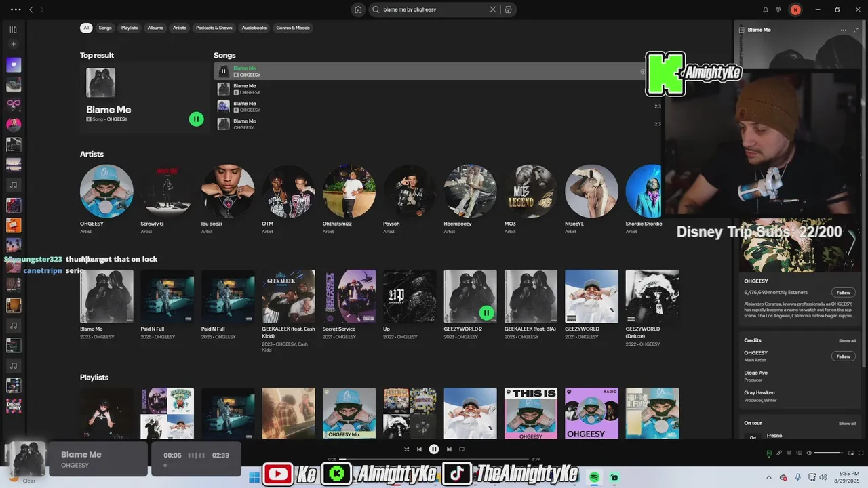Image resolution: width=868 pixels, height=488 pixels.
Task: Switch to the Albums filter tab
Action: coord(155,28)
